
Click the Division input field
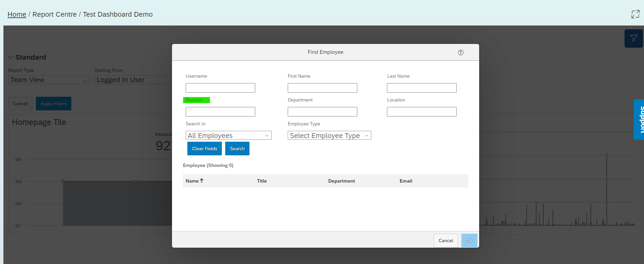click(220, 112)
